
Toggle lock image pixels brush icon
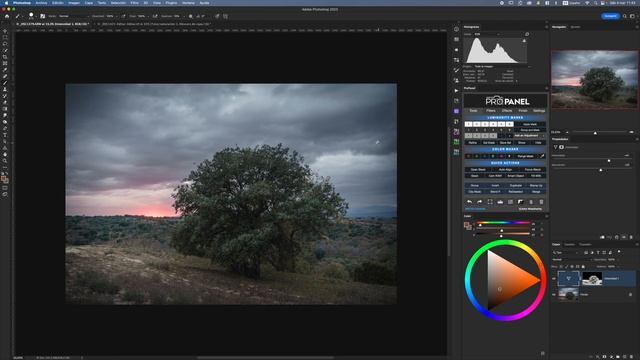coord(567,267)
